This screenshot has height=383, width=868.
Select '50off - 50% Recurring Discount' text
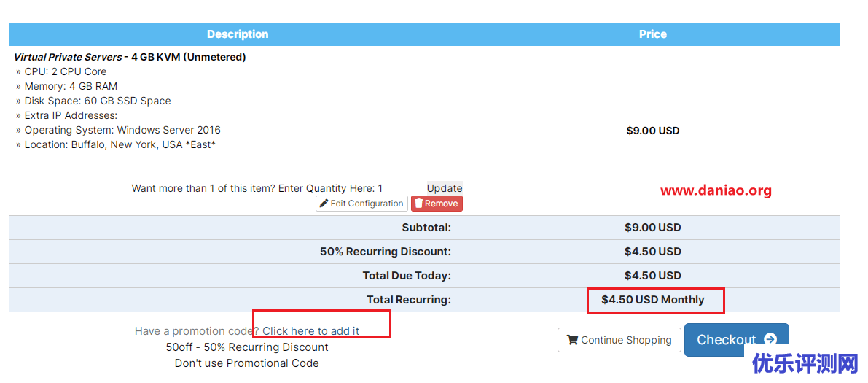pos(247,347)
